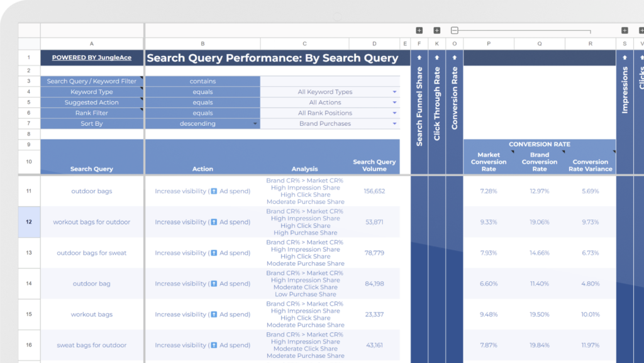Click the Search Query Performance title cell
Image resolution: width=644 pixels, height=363 pixels.
(273, 58)
